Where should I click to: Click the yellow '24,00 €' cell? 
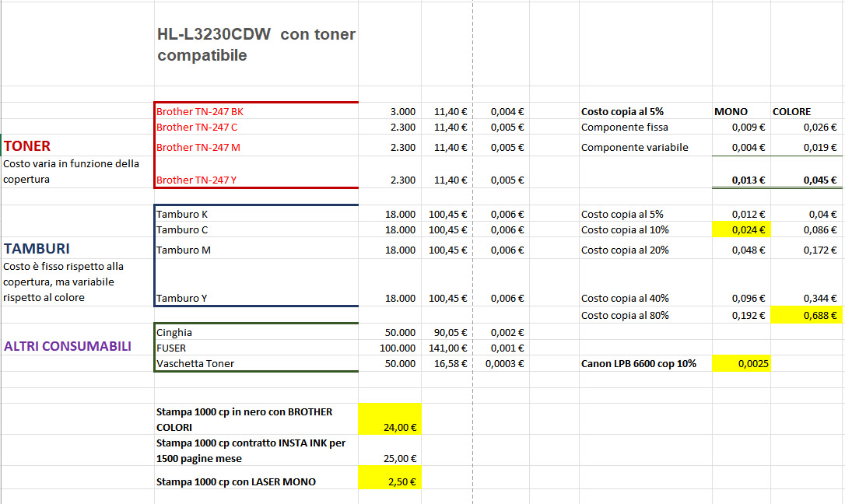(390, 419)
